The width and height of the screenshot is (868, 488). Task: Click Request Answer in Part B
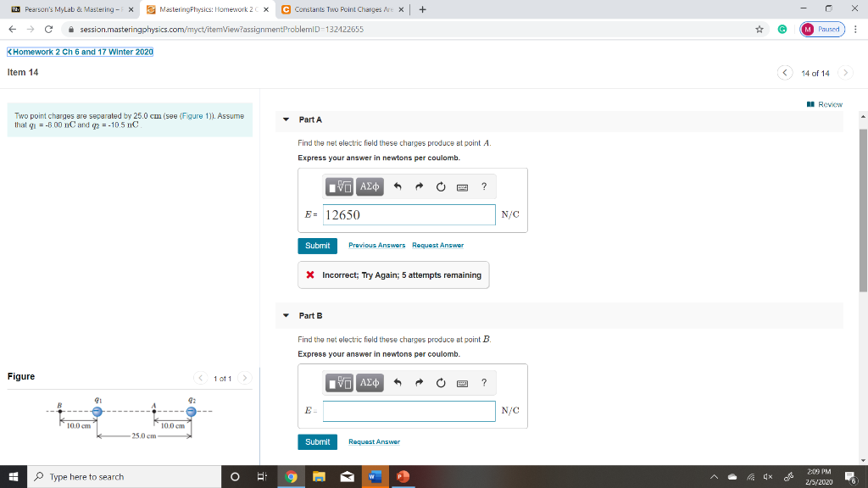(374, 441)
